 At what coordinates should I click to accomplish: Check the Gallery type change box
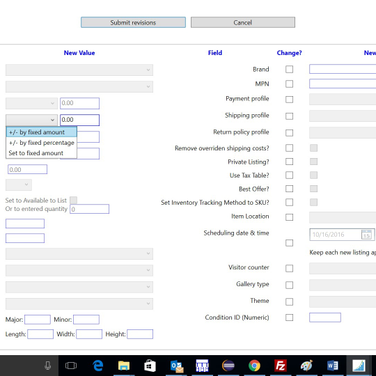(x=289, y=285)
